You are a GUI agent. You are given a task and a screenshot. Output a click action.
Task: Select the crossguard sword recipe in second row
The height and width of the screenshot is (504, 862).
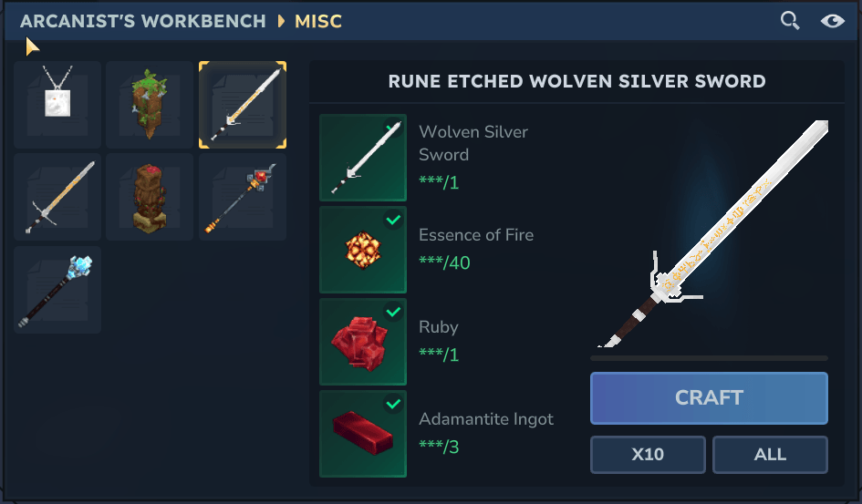[x=57, y=197]
